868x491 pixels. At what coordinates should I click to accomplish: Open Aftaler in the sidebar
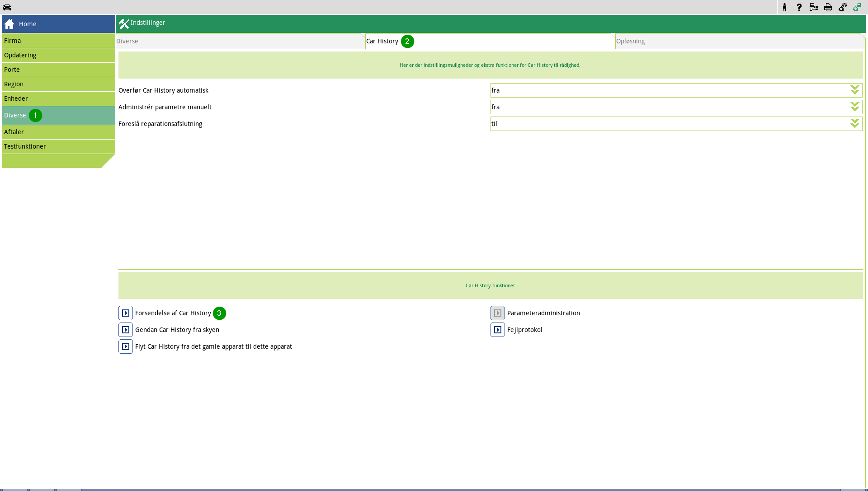pos(59,132)
